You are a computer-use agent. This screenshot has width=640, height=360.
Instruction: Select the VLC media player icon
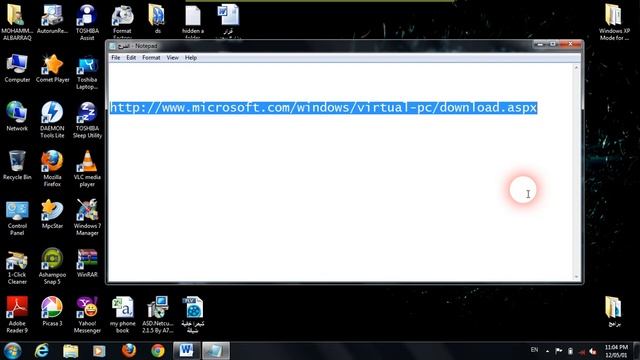87,169
